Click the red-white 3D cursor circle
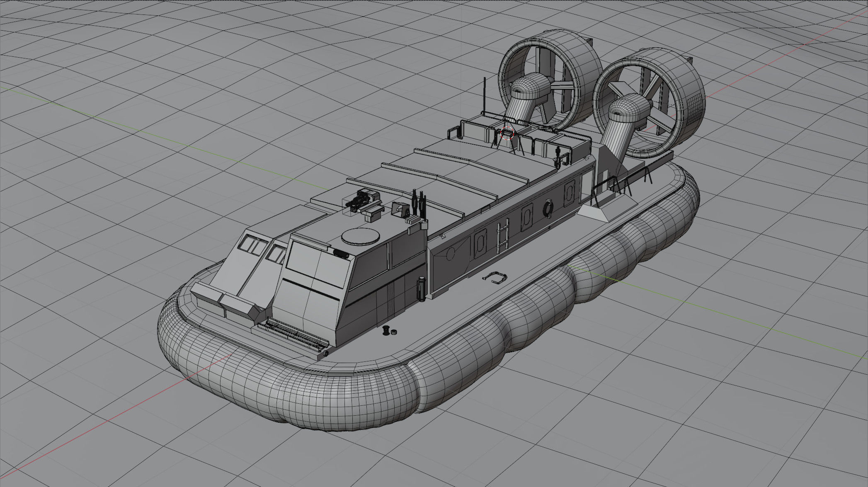868x487 pixels. click(507, 133)
